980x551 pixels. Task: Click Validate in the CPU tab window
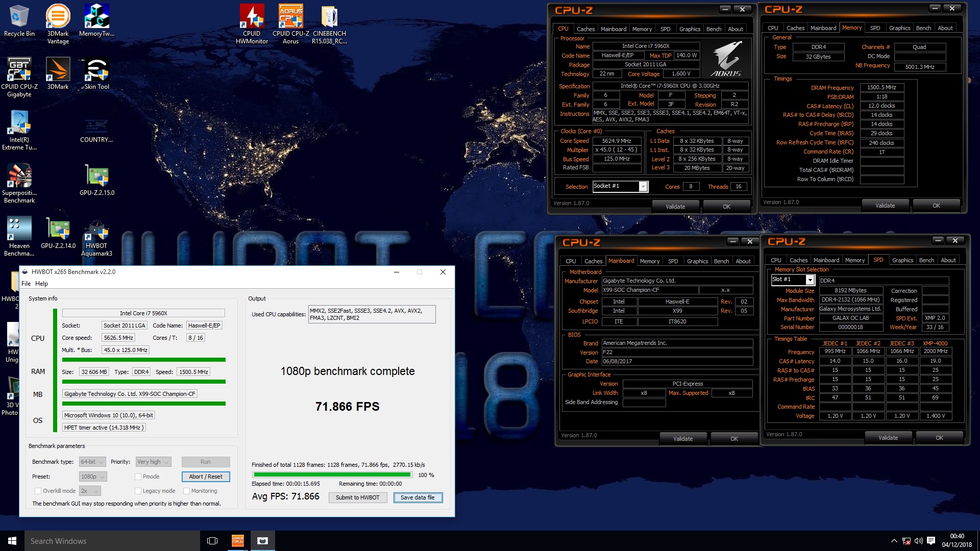point(675,207)
